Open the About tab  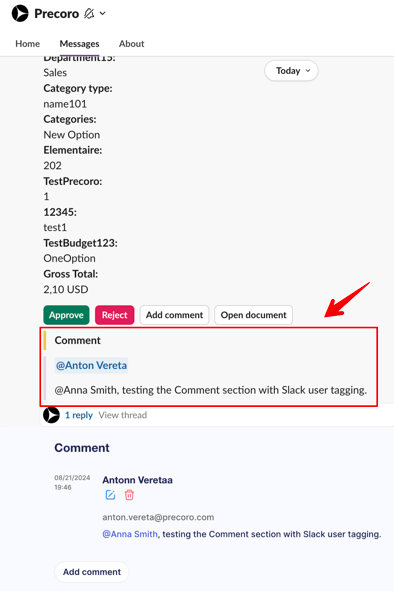pyautogui.click(x=132, y=44)
